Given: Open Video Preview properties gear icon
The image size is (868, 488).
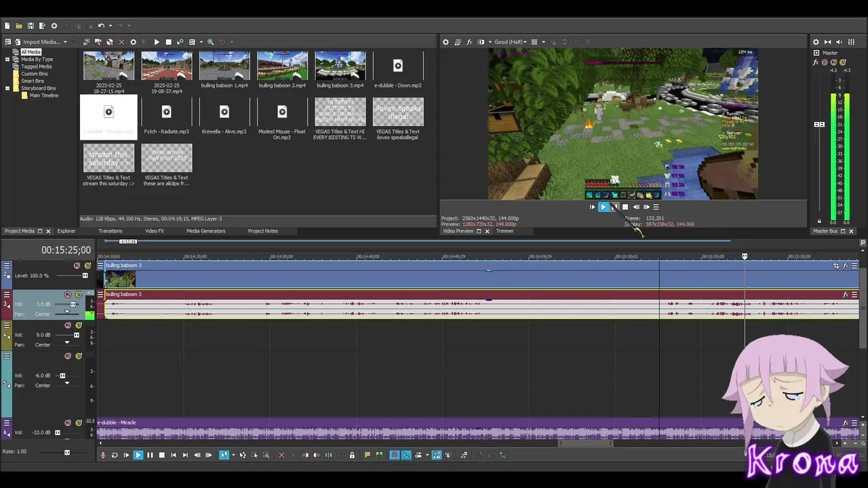Looking at the screenshot, I should point(446,42).
